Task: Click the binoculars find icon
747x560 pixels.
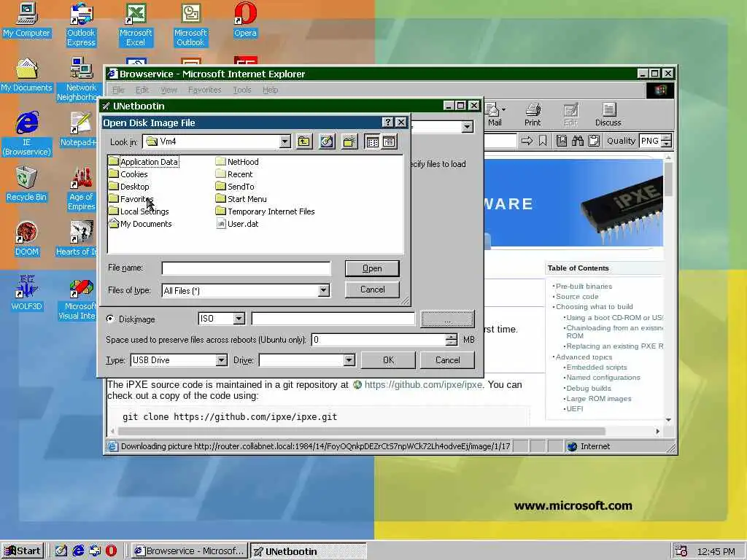Action: pyautogui.click(x=578, y=141)
